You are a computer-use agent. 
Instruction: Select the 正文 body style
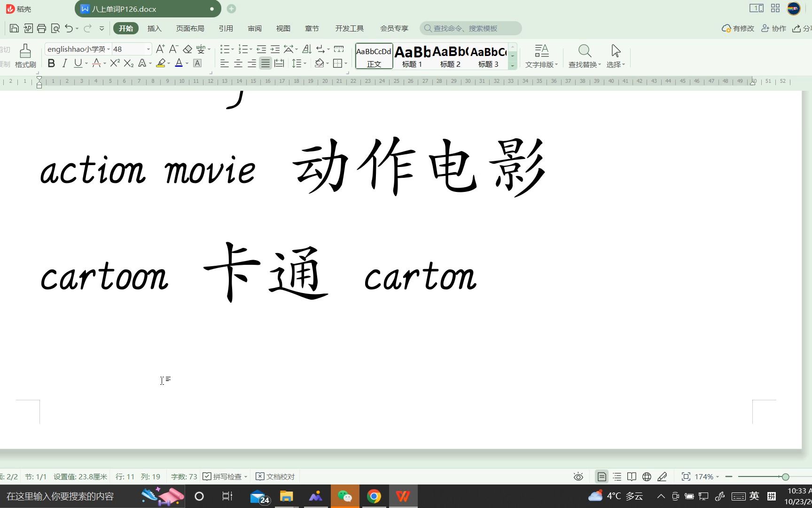pyautogui.click(x=374, y=56)
